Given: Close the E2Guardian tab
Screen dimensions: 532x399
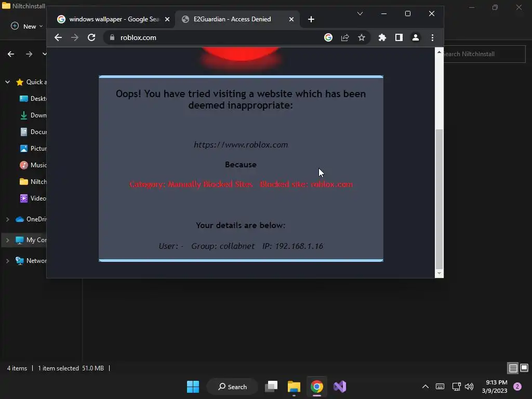Looking at the screenshot, I should [x=291, y=19].
